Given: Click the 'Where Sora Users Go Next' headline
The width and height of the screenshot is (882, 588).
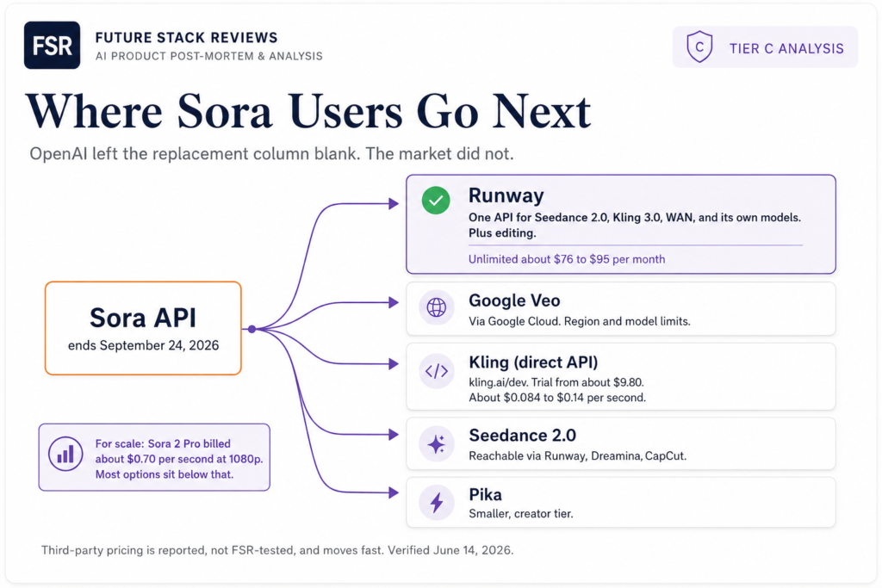Looking at the screenshot, I should click(x=308, y=112).
